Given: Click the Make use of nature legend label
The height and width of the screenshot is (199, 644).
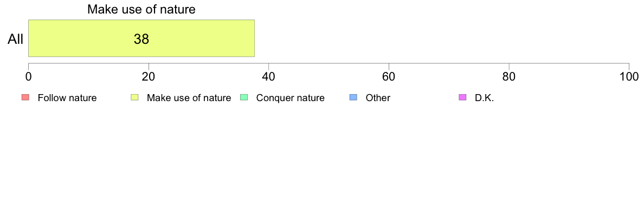Looking at the screenshot, I should (x=189, y=98).
